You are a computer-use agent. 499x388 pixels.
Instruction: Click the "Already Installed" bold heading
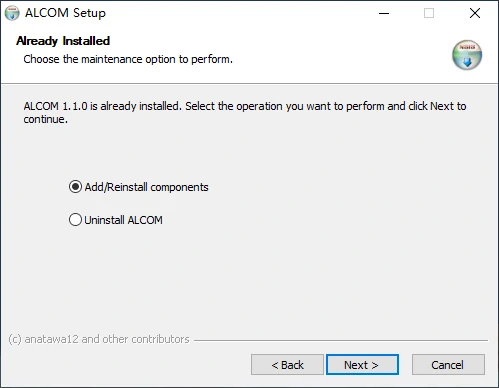[63, 41]
